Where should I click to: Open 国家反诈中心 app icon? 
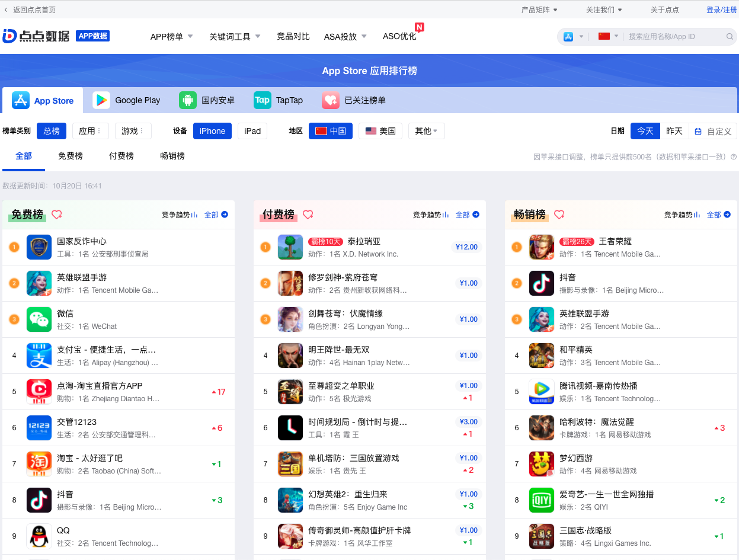pos(39,247)
